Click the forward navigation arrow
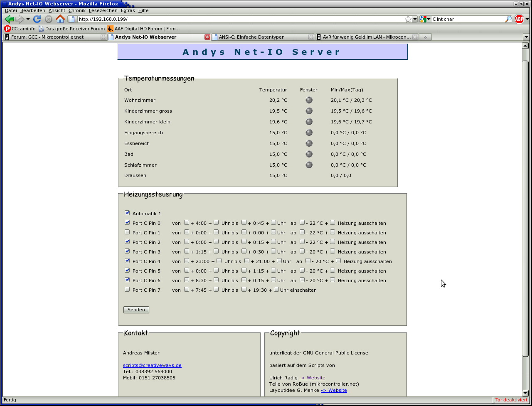 click(x=20, y=19)
